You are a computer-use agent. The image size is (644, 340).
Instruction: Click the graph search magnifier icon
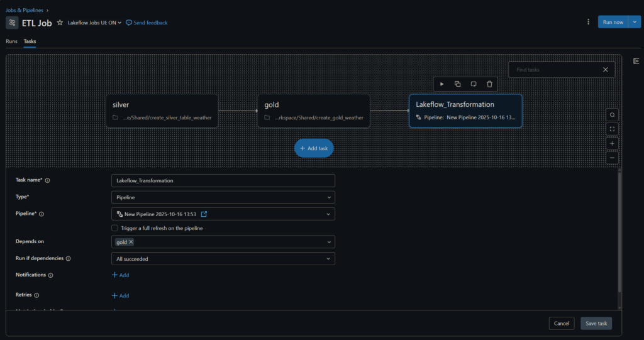pyautogui.click(x=613, y=114)
